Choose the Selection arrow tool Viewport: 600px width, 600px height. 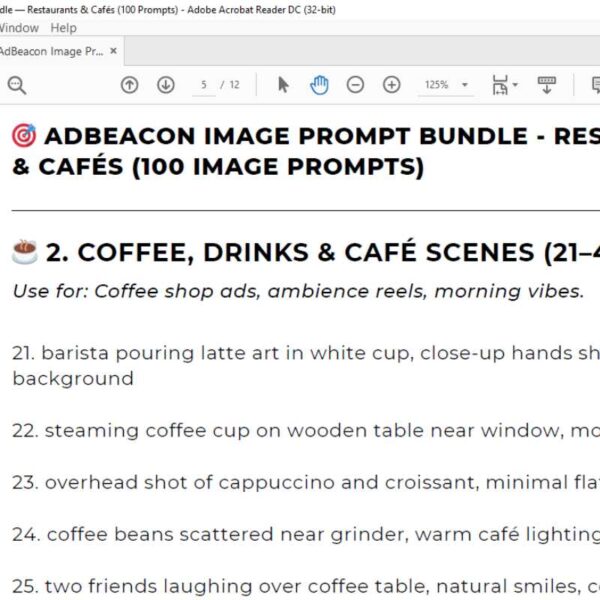coord(283,86)
